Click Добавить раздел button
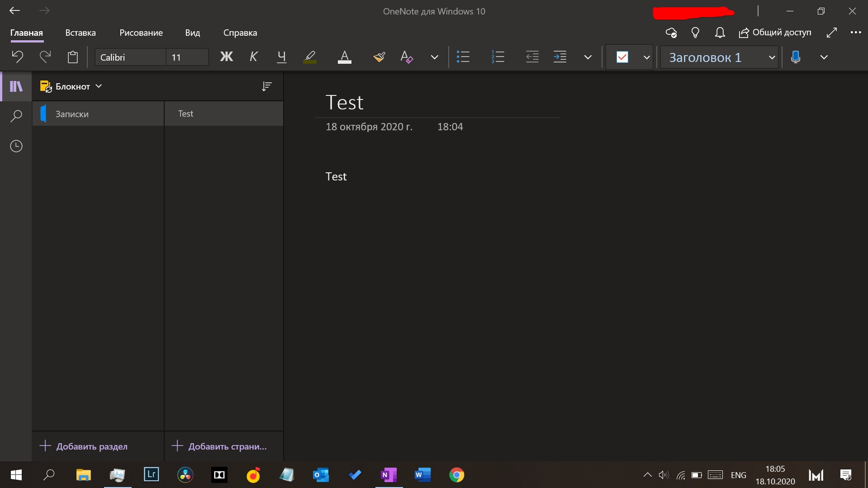Screen dimensions: 868x488 84,446
